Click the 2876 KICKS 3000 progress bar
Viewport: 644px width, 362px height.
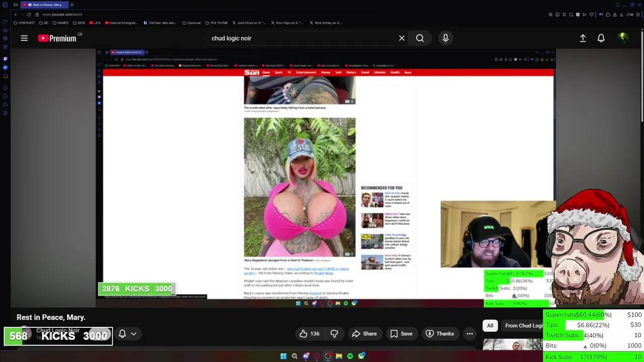pyautogui.click(x=137, y=289)
